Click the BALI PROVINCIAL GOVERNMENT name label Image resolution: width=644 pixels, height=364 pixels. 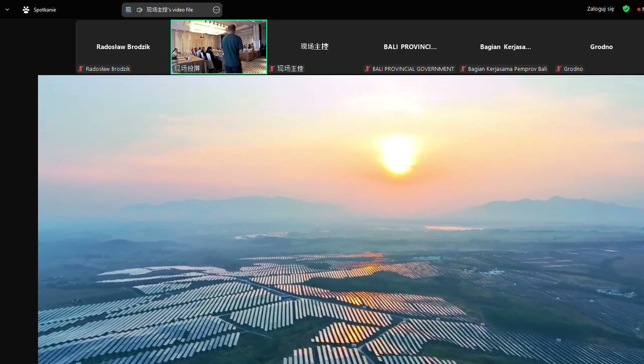(413, 69)
